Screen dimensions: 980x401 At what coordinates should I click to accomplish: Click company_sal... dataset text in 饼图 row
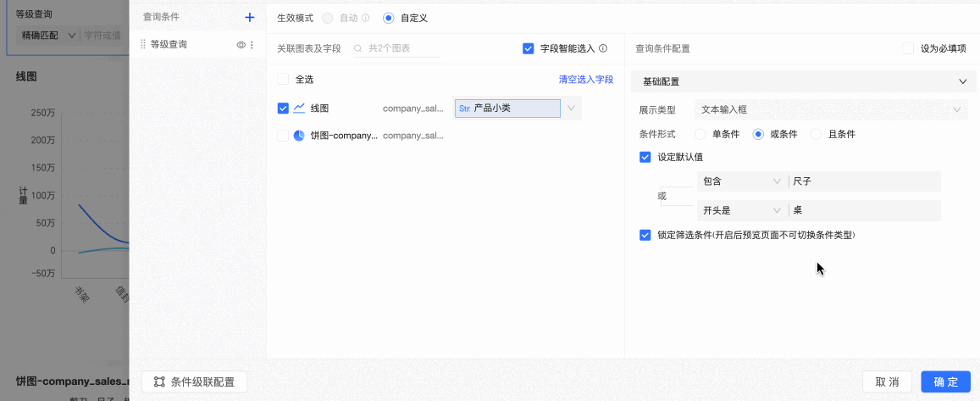click(x=413, y=136)
